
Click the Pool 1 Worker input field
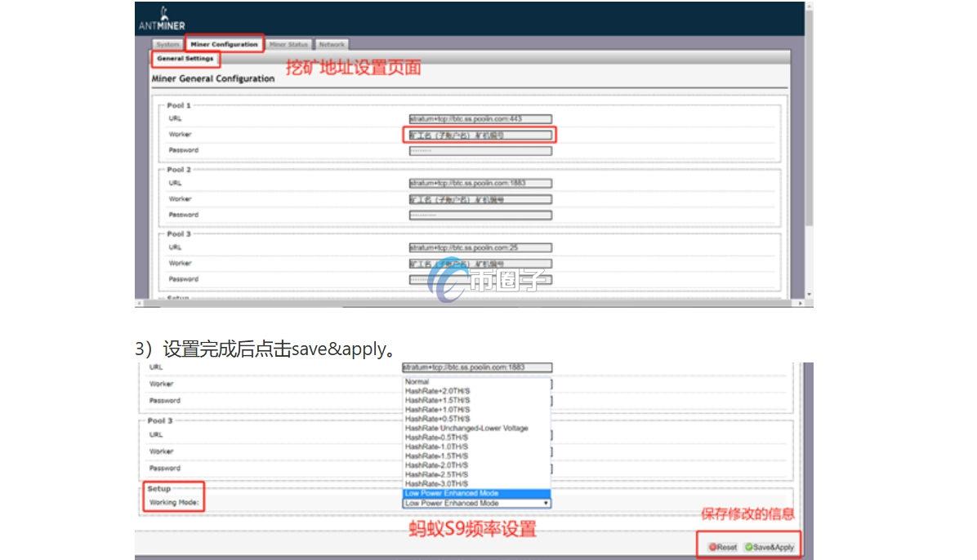coord(480,135)
